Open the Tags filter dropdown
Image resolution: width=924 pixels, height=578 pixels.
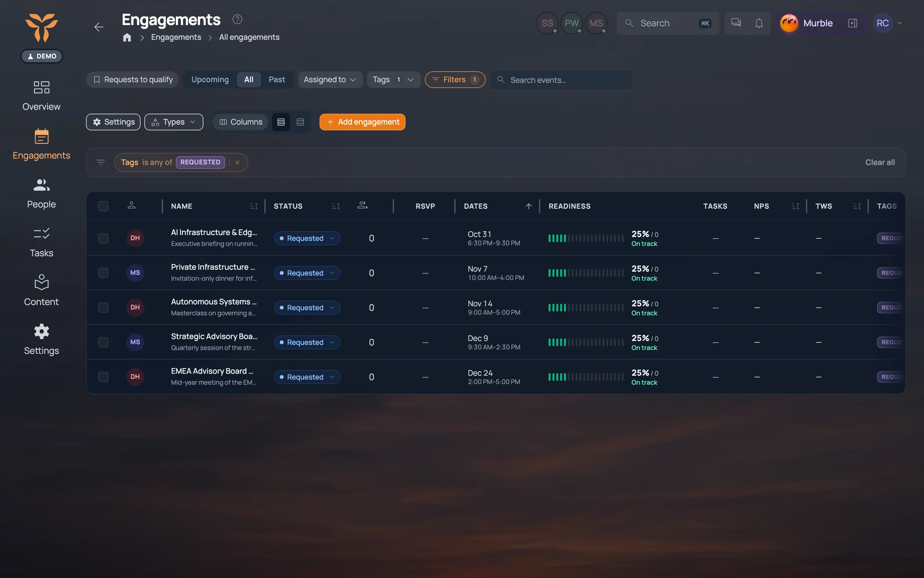click(x=394, y=80)
